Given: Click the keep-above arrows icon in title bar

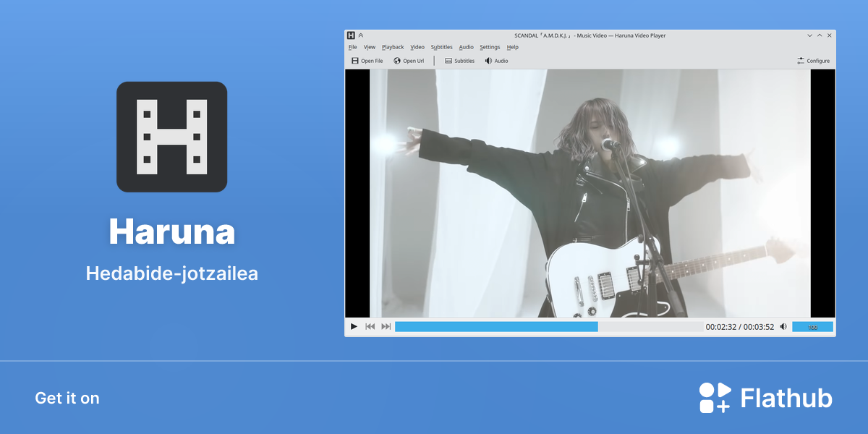Looking at the screenshot, I should point(361,35).
